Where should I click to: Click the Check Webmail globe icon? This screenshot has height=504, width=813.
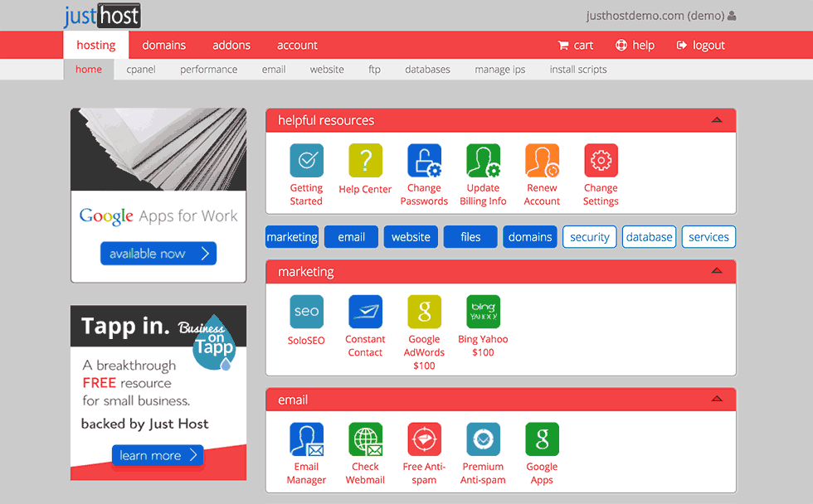coord(366,439)
